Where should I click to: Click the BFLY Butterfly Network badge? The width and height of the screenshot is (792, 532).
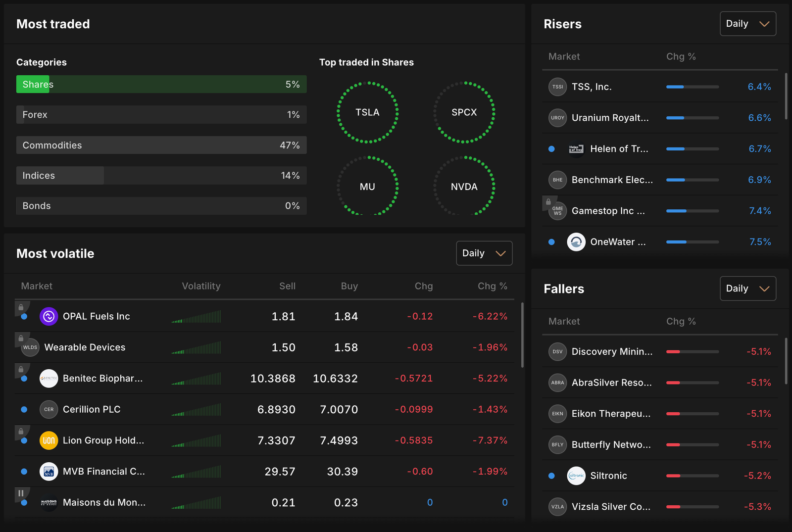point(557,444)
